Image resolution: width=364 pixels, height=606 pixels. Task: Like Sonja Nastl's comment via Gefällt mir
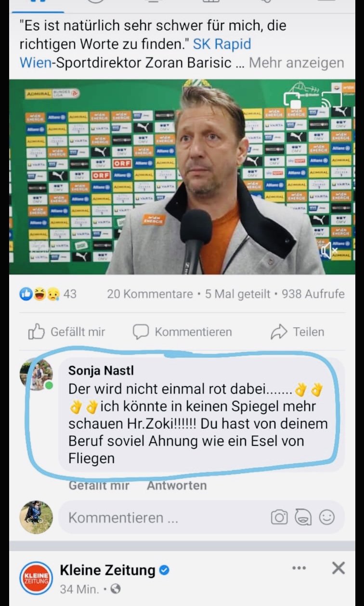pos(99,485)
